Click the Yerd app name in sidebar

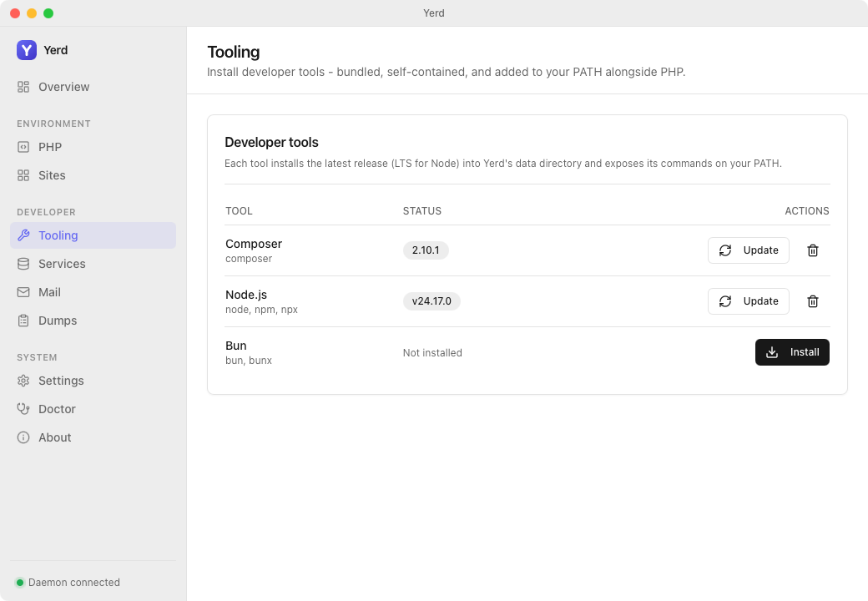coord(55,50)
